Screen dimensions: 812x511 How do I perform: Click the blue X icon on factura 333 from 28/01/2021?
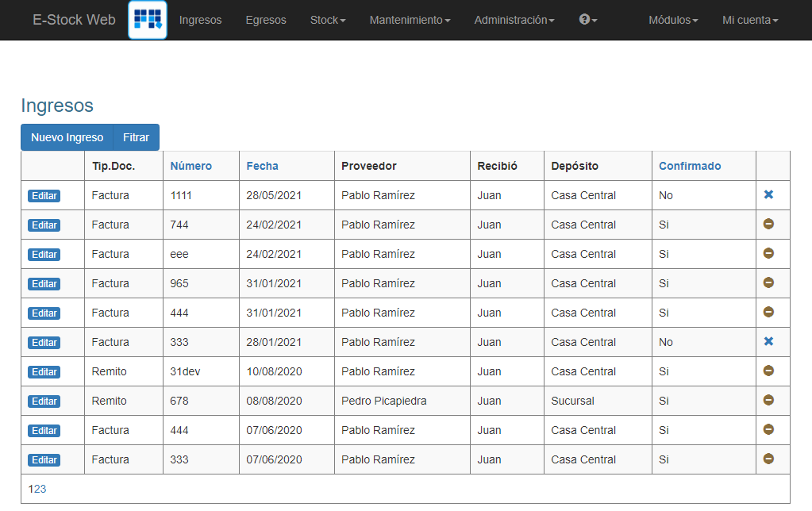[768, 342]
